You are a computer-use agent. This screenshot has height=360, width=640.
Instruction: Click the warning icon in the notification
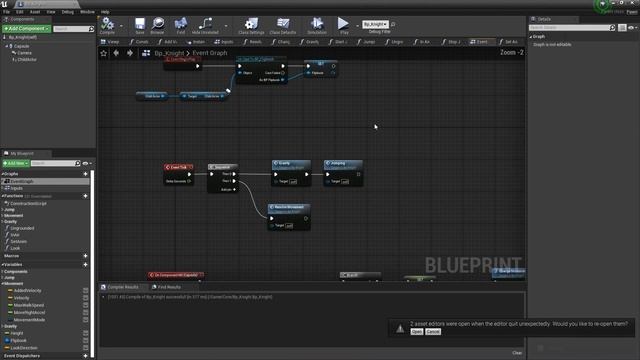point(400,328)
